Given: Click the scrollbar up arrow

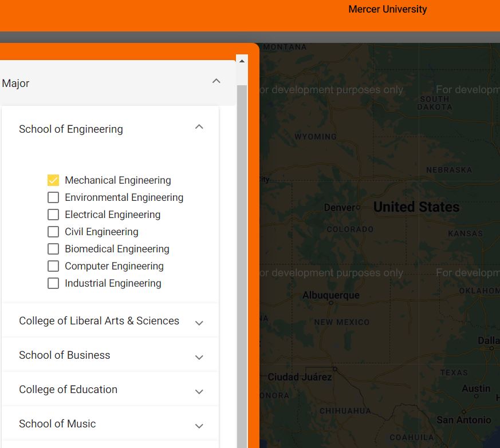Looking at the screenshot, I should 242,61.
